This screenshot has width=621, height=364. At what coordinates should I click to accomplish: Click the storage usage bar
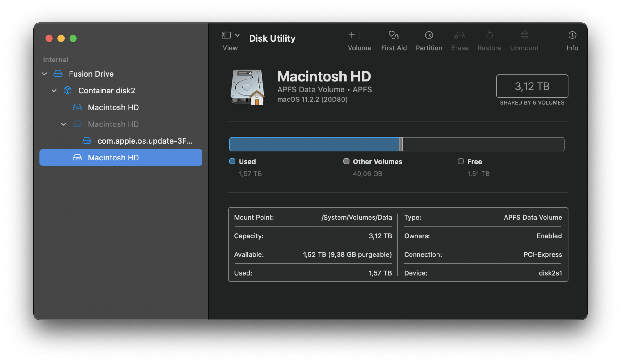tap(397, 144)
